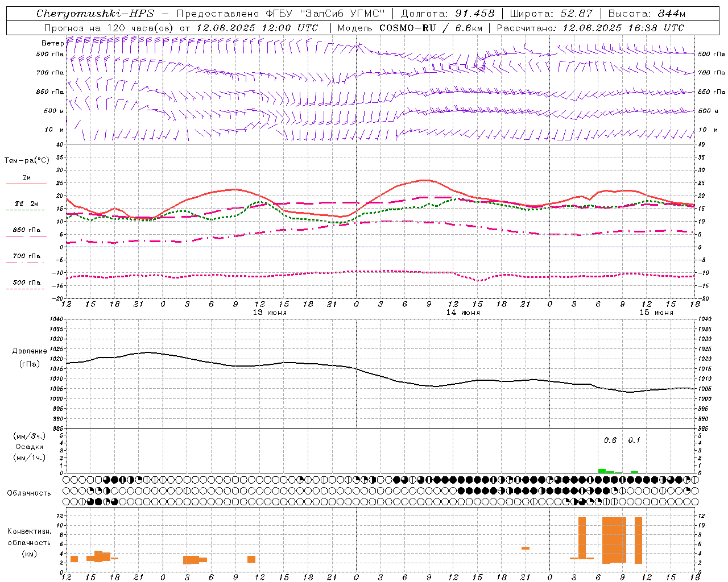
Task: Click the 'Ветер' wind panel label
Action: click(53, 43)
